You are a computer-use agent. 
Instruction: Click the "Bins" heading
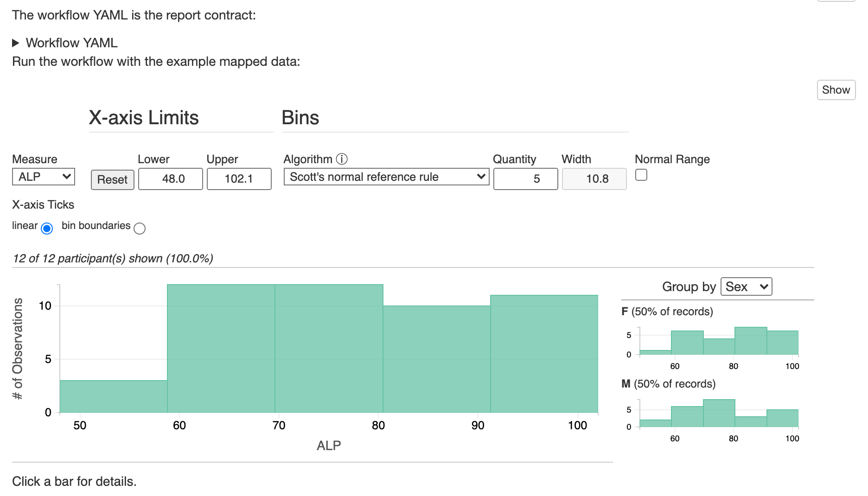point(300,118)
